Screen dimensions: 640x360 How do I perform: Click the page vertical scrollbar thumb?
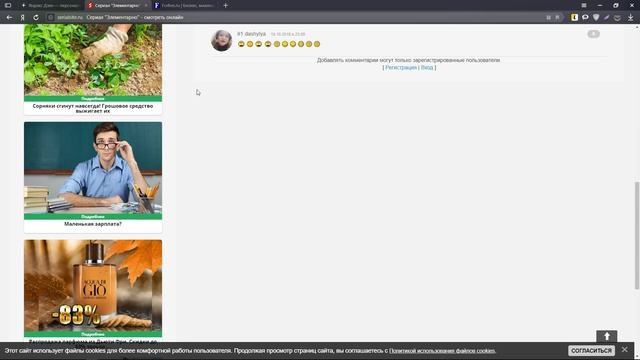coord(637,236)
